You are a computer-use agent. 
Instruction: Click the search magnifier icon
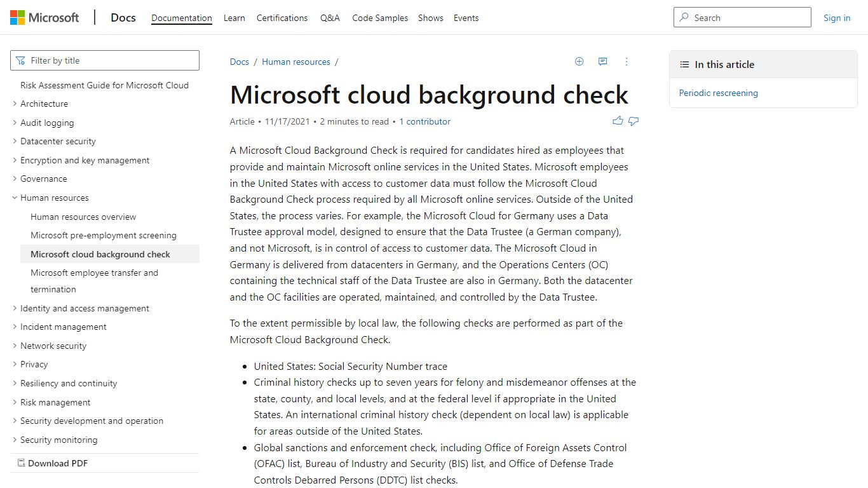[x=684, y=18]
